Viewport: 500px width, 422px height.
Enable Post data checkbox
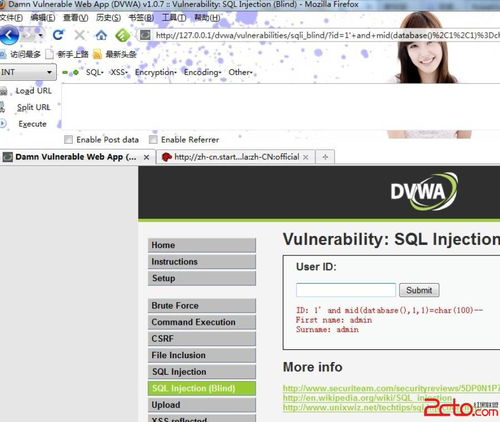[x=68, y=140]
